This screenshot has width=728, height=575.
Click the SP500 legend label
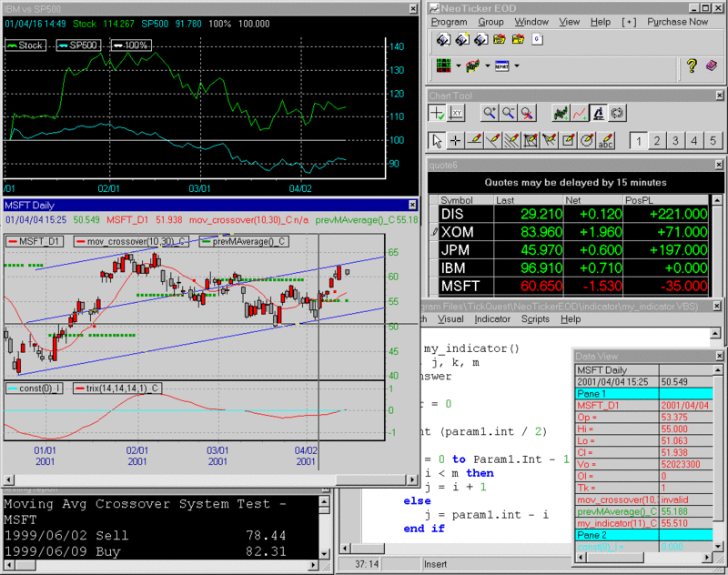point(78,45)
